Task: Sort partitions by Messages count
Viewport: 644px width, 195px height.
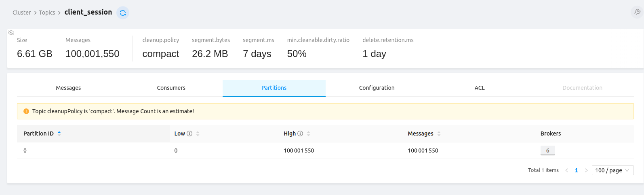Action: click(439, 134)
